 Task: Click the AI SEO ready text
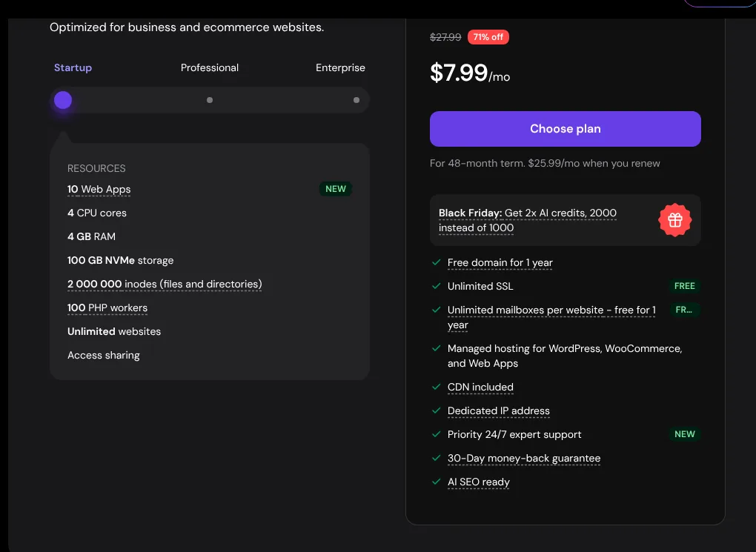point(478,482)
